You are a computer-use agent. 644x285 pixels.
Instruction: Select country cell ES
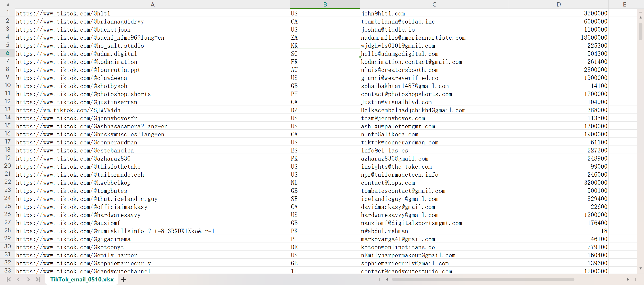coord(325,150)
